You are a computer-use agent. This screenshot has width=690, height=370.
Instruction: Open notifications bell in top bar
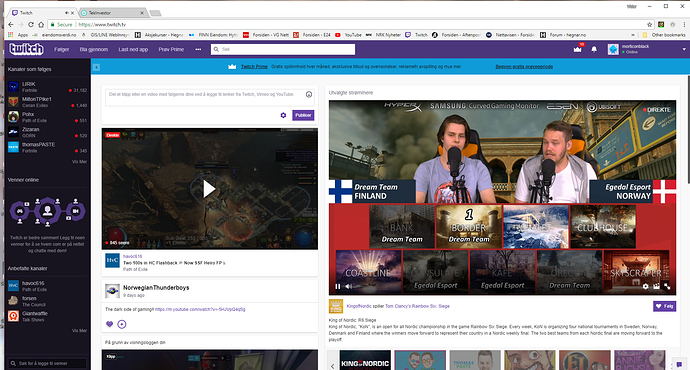click(x=594, y=49)
